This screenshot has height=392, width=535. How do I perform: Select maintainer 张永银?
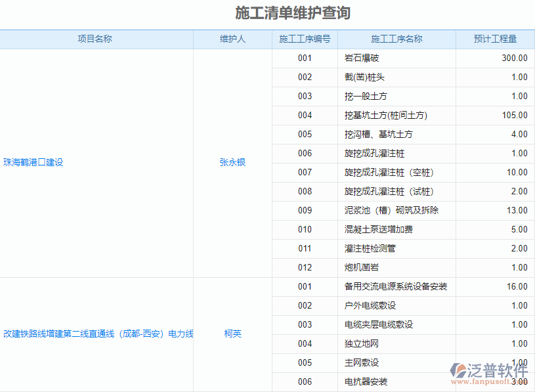click(233, 162)
